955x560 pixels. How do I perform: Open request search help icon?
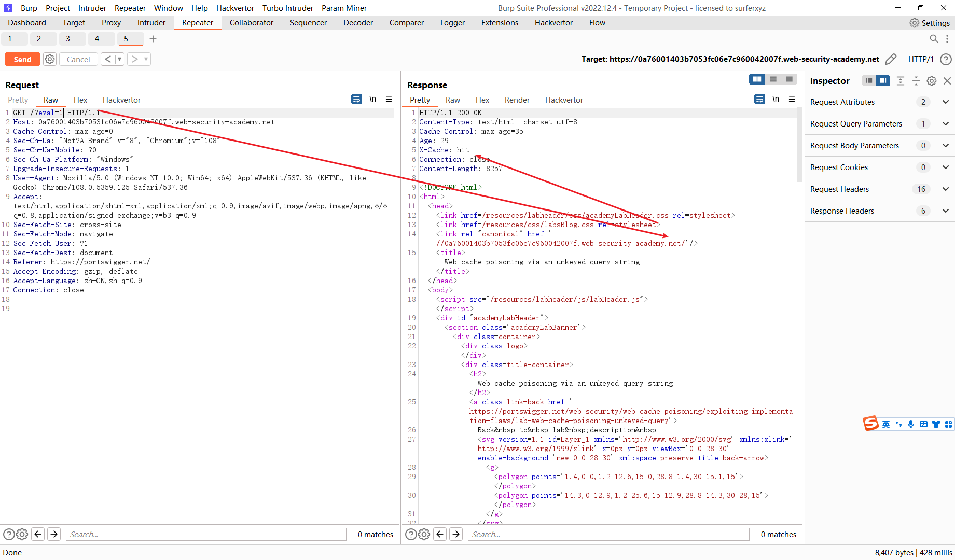click(9, 534)
